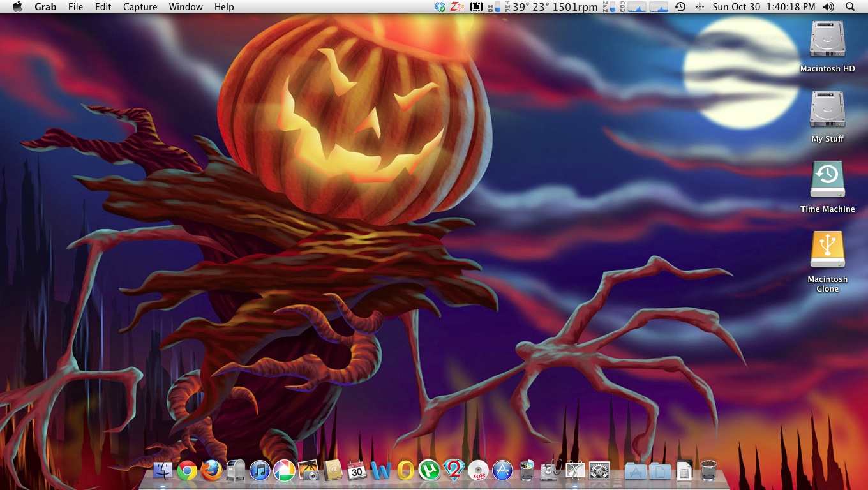868x490 pixels.
Task: Open the Time Machine menu bar icon
Action: click(x=680, y=7)
